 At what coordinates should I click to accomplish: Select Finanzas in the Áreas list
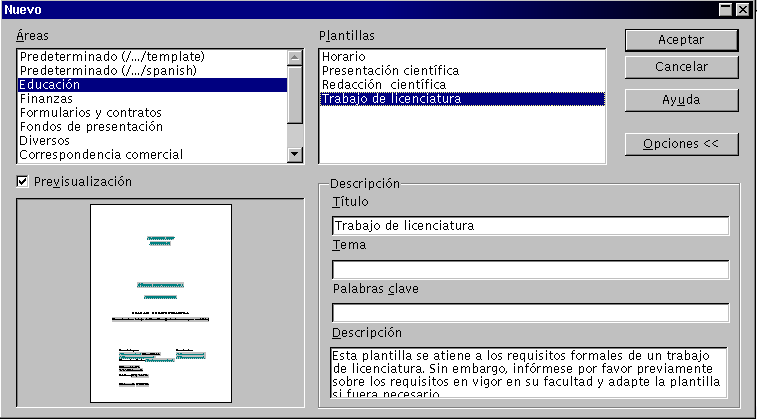(46, 99)
